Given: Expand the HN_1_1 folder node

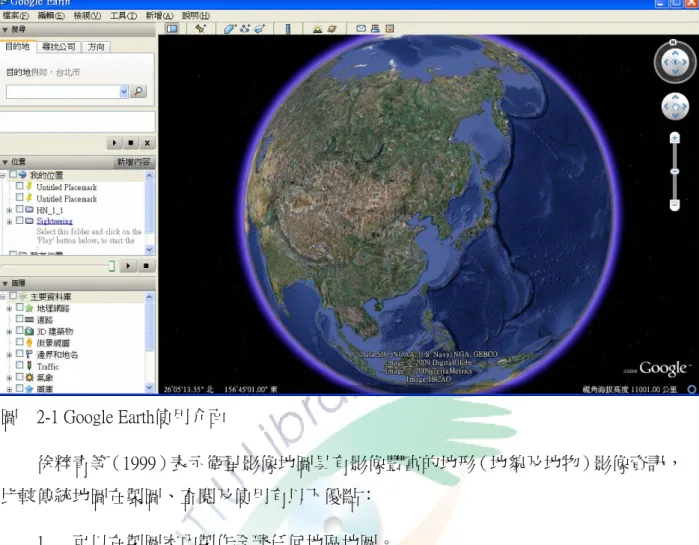Looking at the screenshot, I should click(x=9, y=210).
